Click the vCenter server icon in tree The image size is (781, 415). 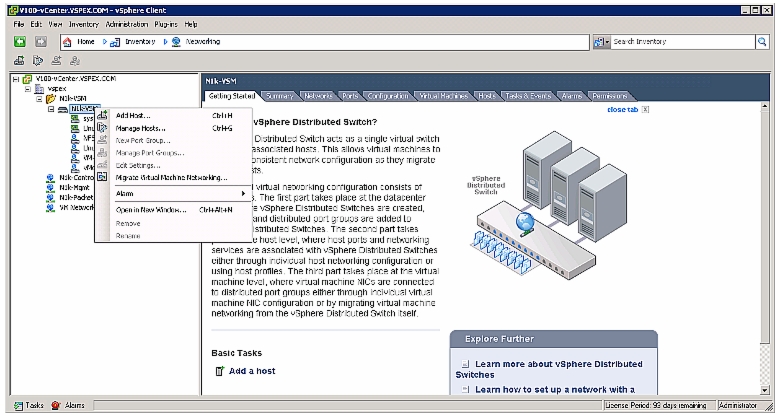coord(27,79)
